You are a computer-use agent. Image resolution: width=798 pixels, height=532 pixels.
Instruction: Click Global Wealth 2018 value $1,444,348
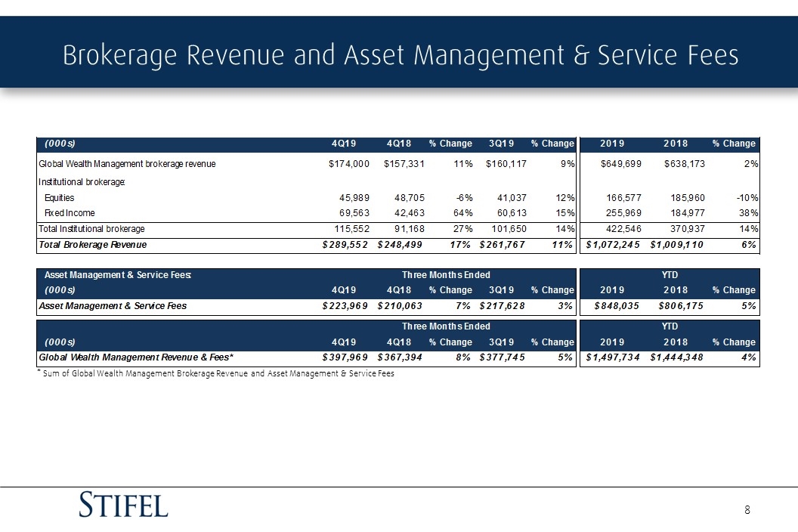click(676, 357)
